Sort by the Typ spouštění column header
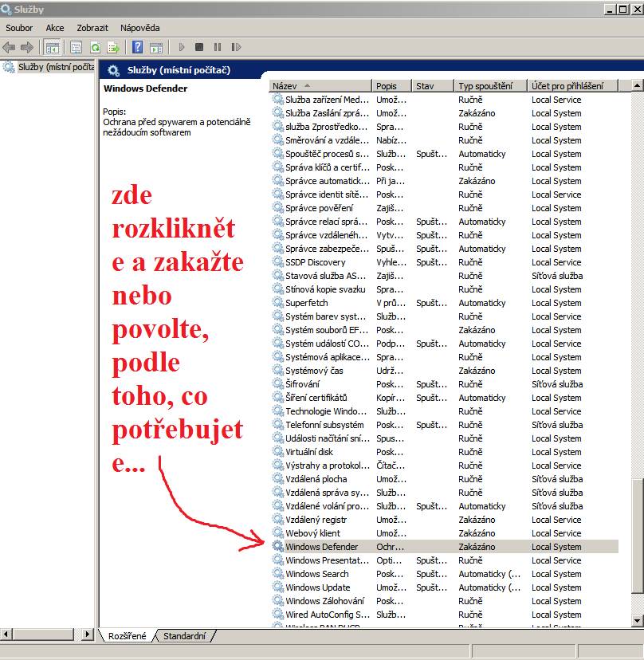The height and width of the screenshot is (660, 644). [490, 86]
